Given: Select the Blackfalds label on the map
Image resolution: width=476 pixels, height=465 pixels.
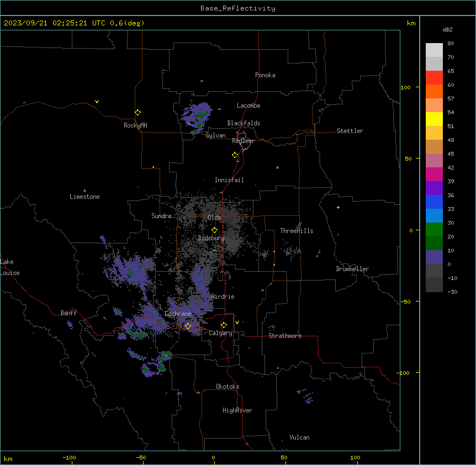Looking at the screenshot, I should coord(244,123).
